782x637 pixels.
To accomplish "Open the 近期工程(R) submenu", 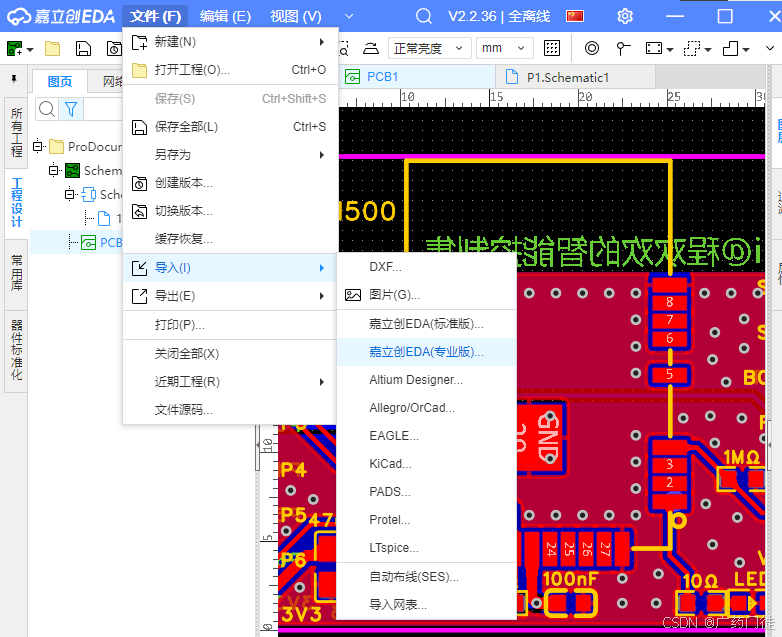I will (230, 382).
